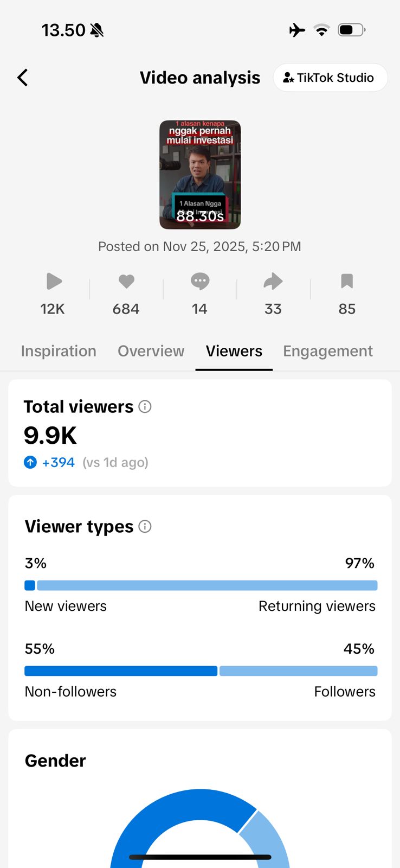
Task: Switch to the Overview tab
Action: point(151,351)
